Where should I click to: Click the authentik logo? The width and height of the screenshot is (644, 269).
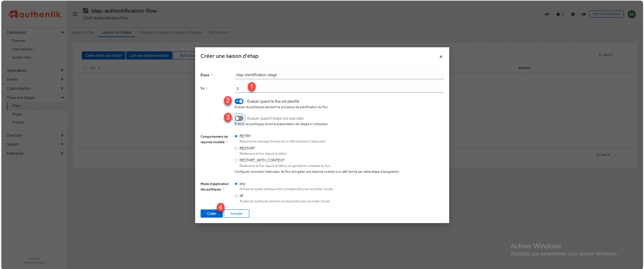coord(34,14)
